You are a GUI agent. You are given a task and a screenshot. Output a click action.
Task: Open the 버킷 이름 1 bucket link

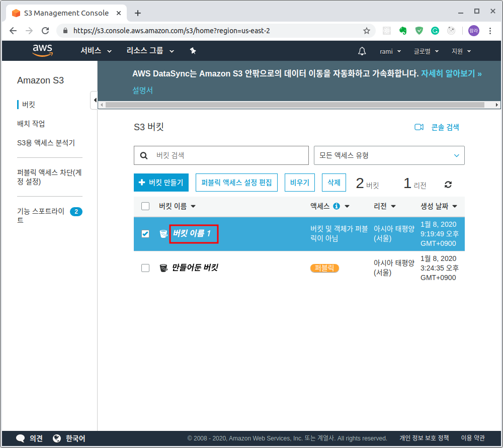[192, 233]
